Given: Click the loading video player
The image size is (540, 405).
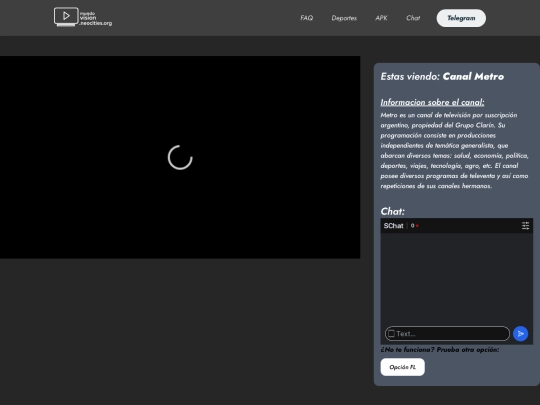Looking at the screenshot, I should (x=180, y=157).
